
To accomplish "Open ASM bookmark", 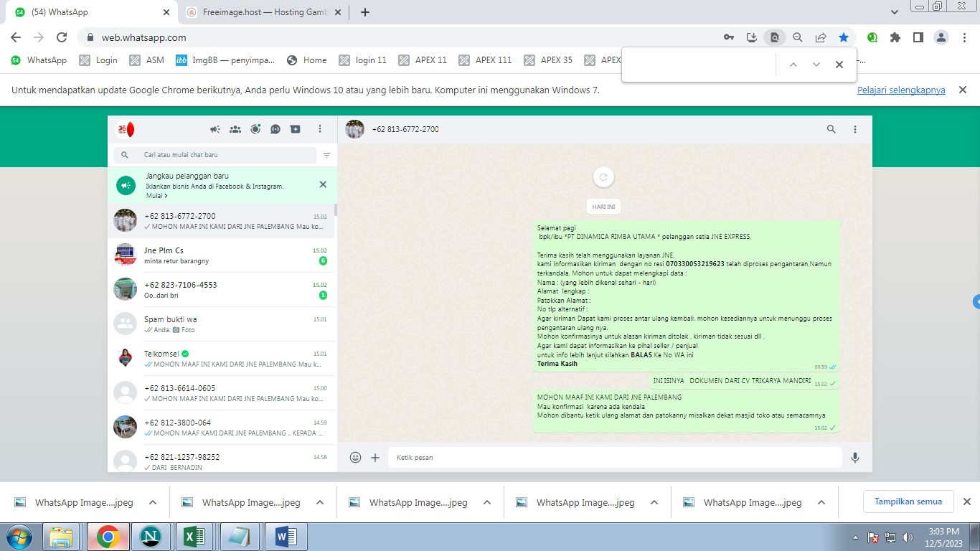I will pos(147,60).
